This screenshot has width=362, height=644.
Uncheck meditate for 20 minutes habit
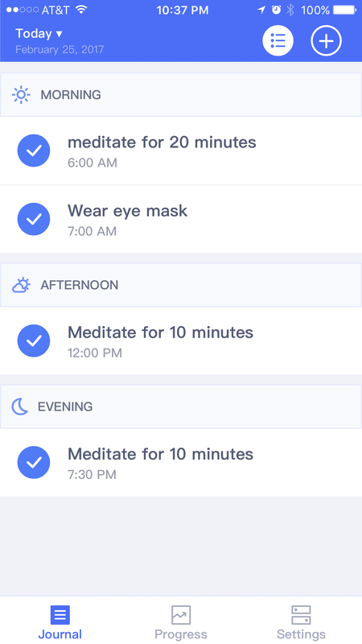(x=34, y=151)
